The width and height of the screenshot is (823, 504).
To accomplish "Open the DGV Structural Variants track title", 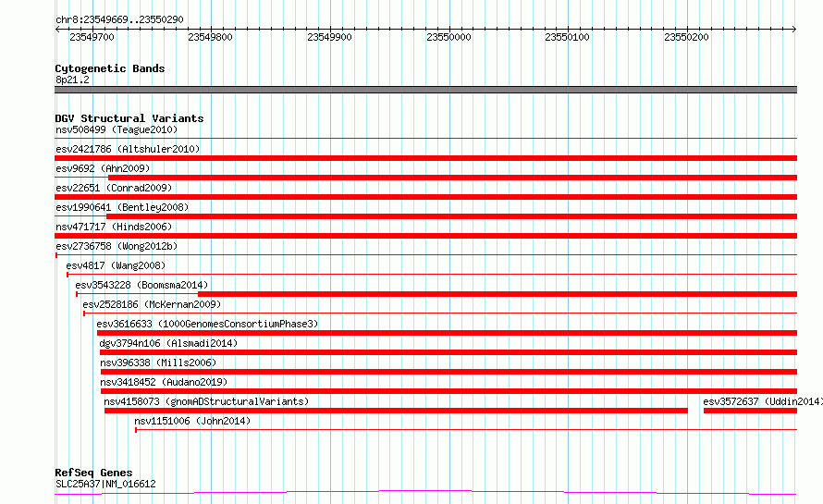I will (129, 118).
